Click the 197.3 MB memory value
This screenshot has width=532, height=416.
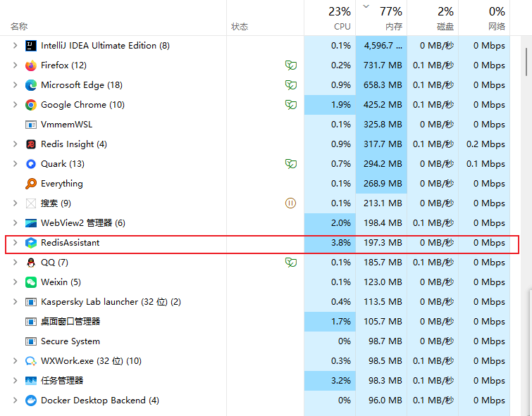(x=383, y=243)
